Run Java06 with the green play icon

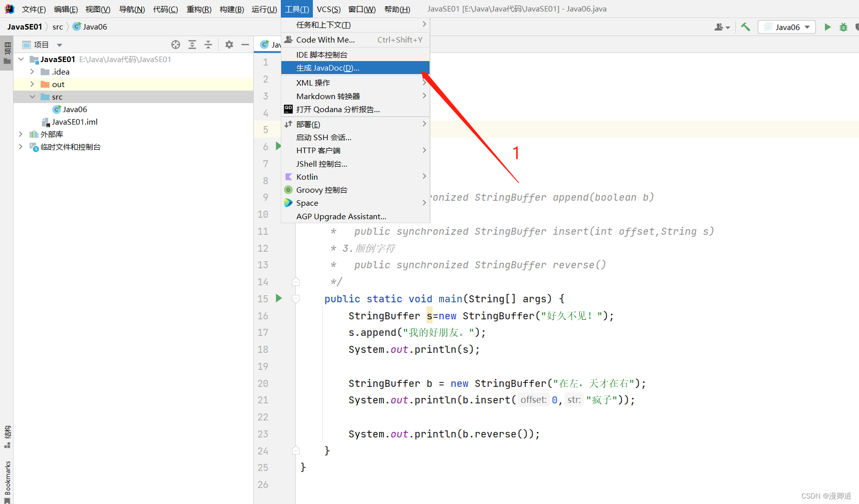(827, 27)
